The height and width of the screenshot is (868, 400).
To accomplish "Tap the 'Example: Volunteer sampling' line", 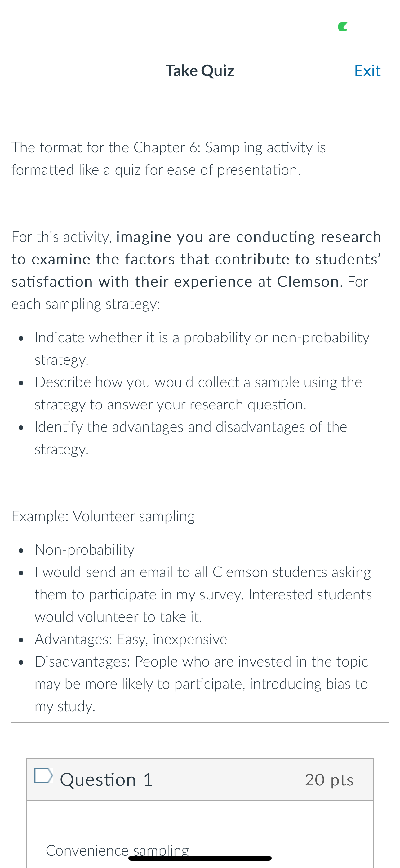I will [103, 516].
